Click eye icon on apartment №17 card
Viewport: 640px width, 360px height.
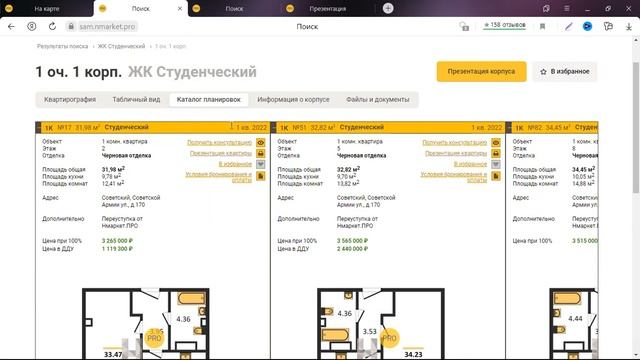[x=260, y=142]
